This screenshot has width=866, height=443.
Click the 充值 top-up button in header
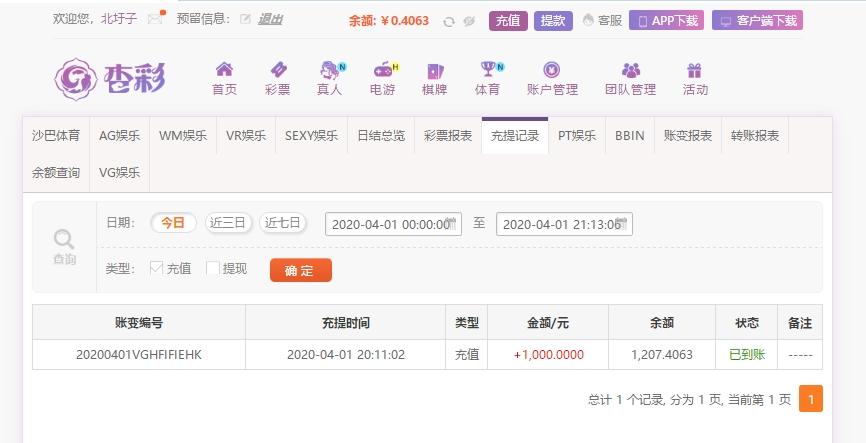point(508,21)
